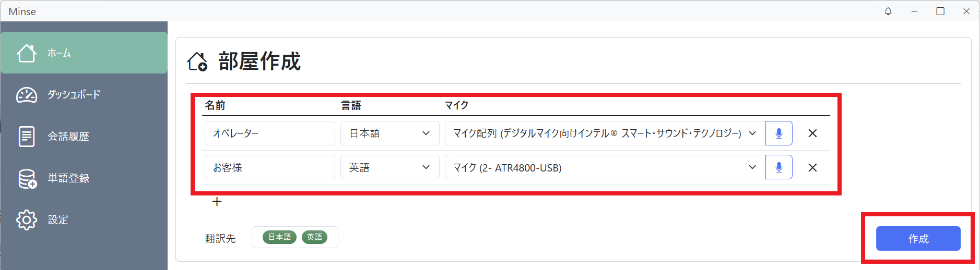Click the home icon in the sidebar
Screen dimensions: 980x270
[27, 53]
